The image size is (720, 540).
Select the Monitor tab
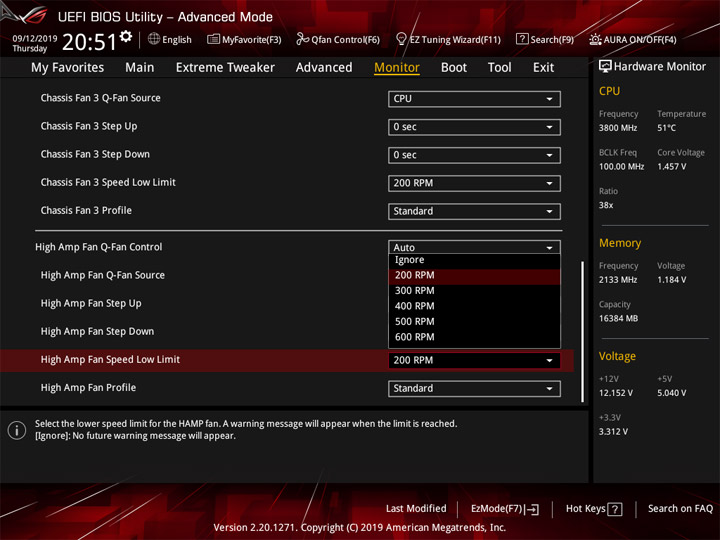point(397,68)
